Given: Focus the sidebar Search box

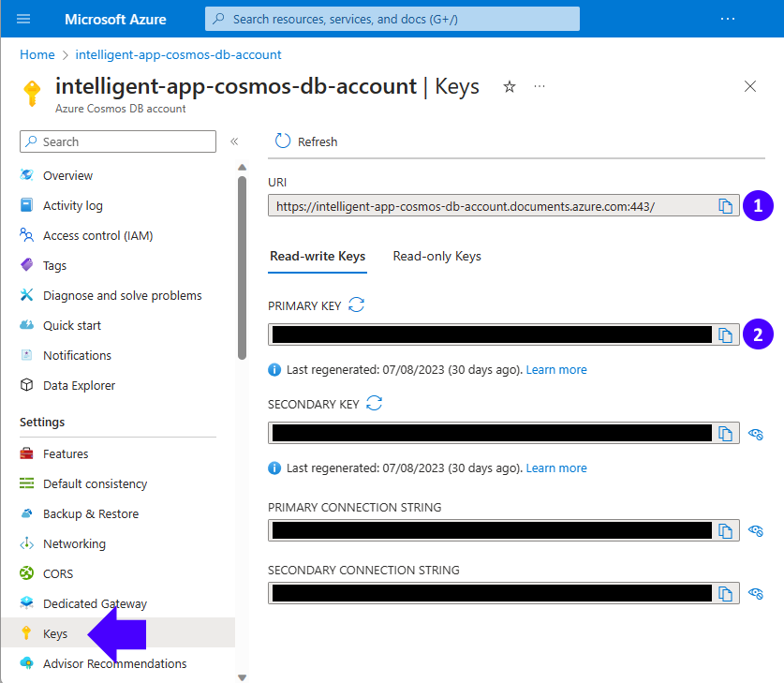Looking at the screenshot, I should [118, 141].
